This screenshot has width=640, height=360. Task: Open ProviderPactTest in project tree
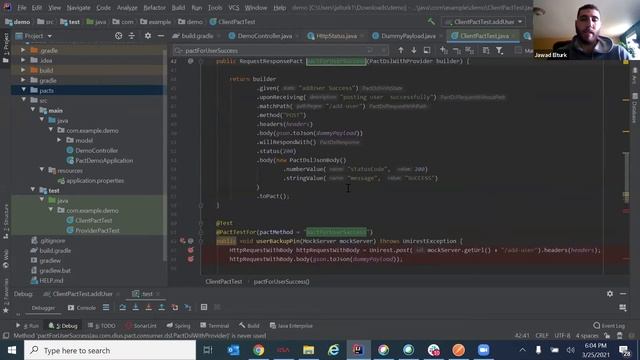[x=97, y=230]
